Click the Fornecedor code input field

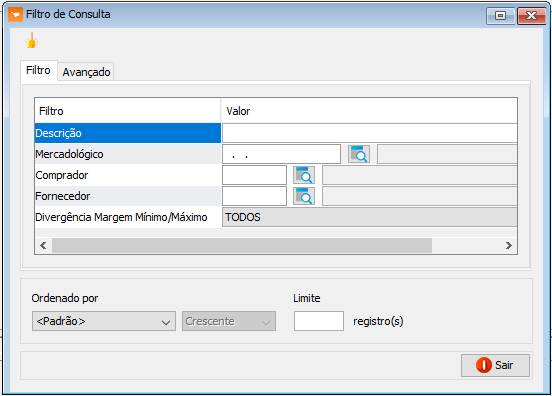255,196
